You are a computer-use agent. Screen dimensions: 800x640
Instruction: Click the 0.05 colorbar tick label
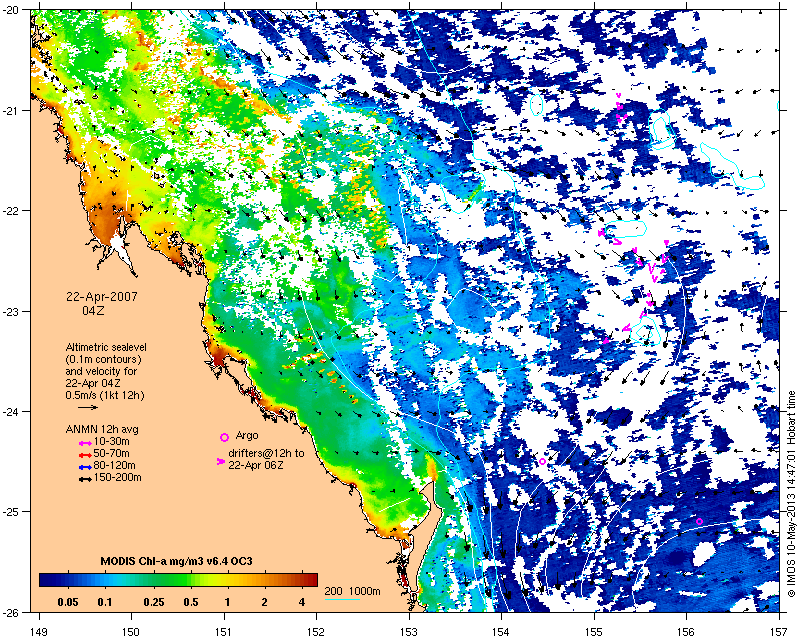point(68,602)
